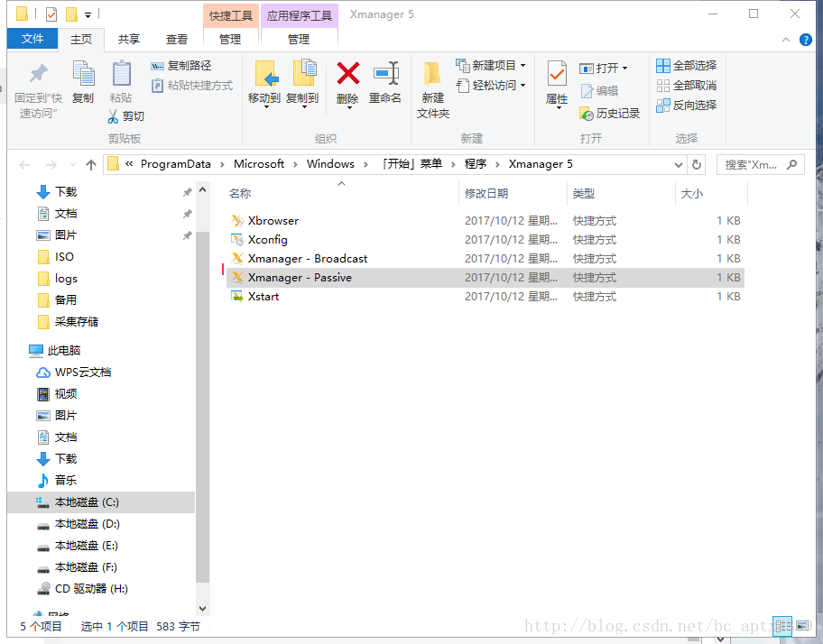The image size is (823, 644).
Task: Click the quick access properties checkmark icon in title bar
Action: tap(51, 14)
